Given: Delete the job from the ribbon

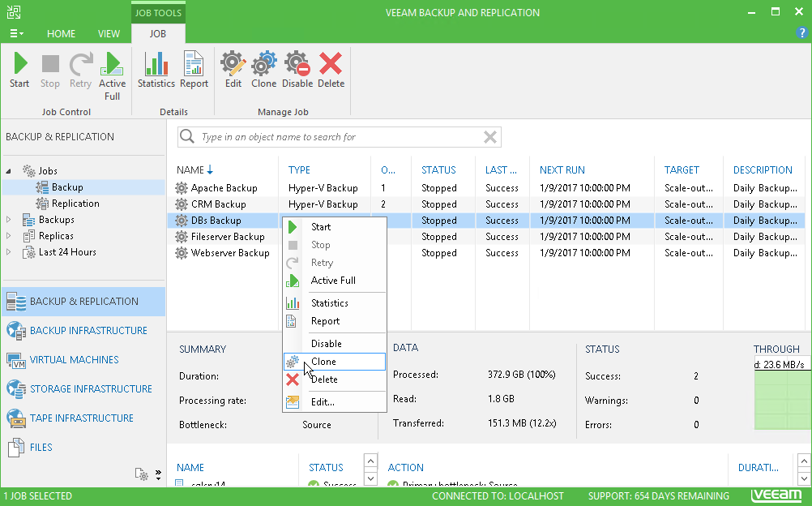Looking at the screenshot, I should click(x=331, y=71).
